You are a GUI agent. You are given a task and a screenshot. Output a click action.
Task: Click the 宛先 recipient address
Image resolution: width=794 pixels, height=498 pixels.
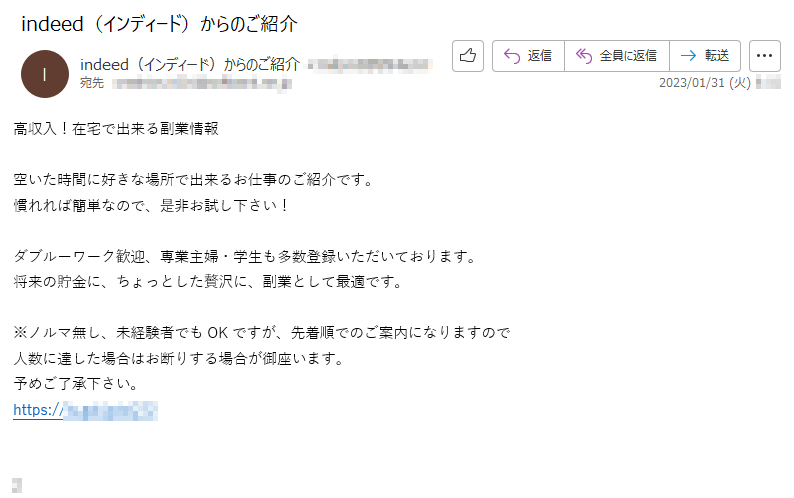[x=202, y=84]
